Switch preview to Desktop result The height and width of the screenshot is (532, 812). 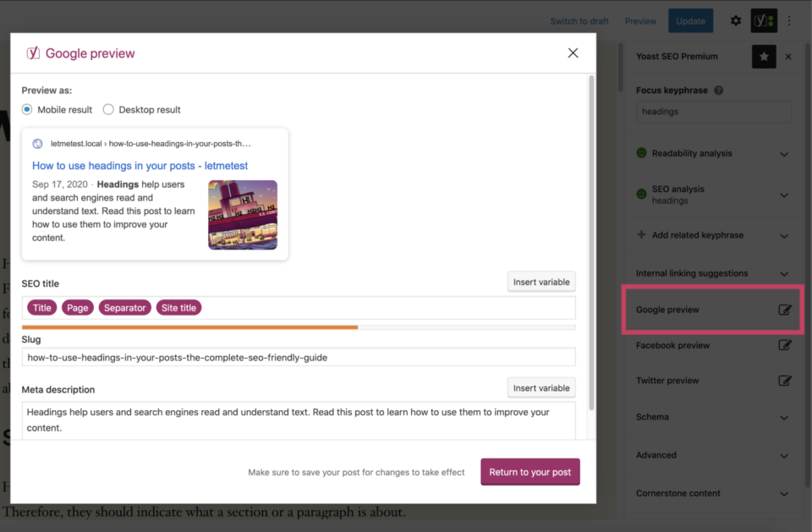108,109
